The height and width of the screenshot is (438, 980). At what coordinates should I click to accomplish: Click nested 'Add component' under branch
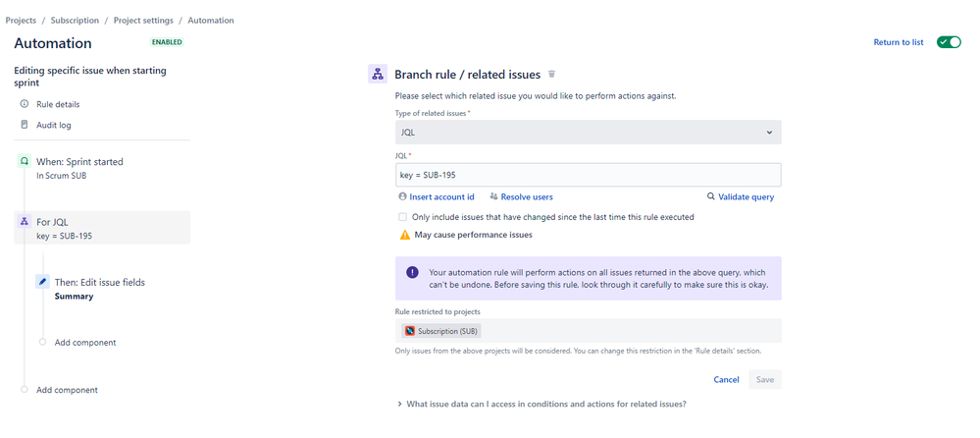click(85, 343)
